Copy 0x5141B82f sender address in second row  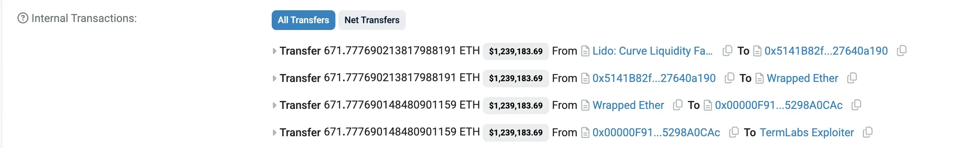point(729,78)
